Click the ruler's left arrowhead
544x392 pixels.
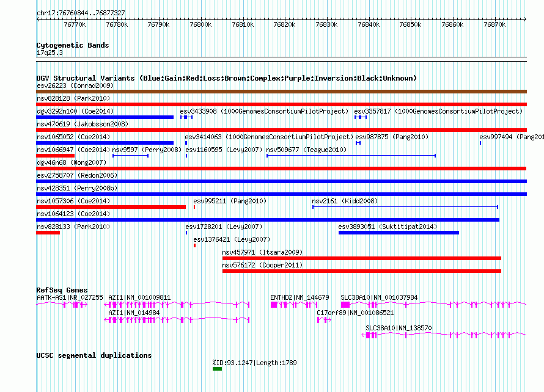pos(38,19)
